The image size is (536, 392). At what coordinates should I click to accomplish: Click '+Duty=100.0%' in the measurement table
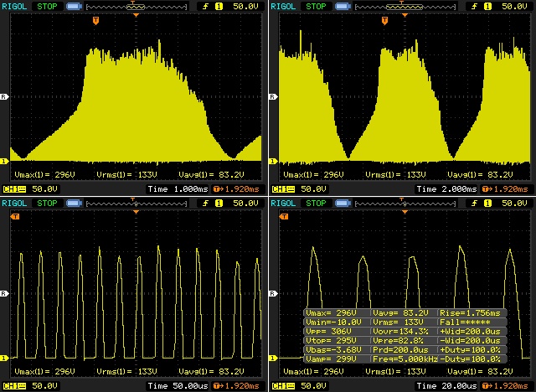click(x=470, y=349)
